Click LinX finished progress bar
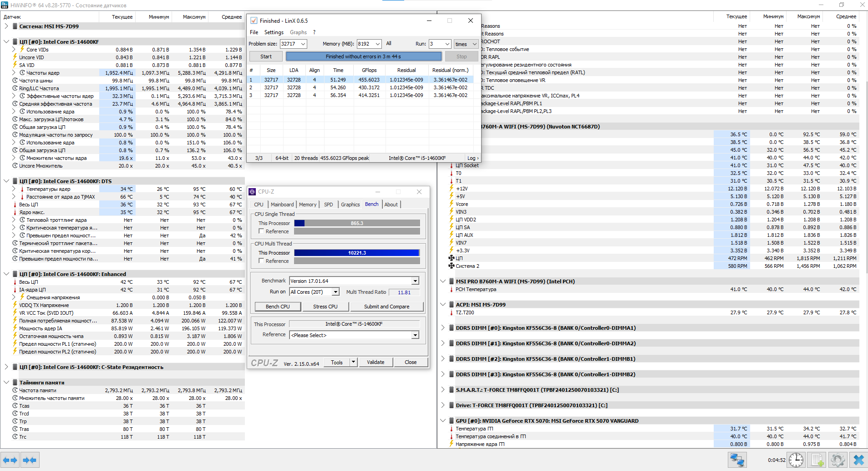This screenshot has width=868, height=471. [x=364, y=56]
